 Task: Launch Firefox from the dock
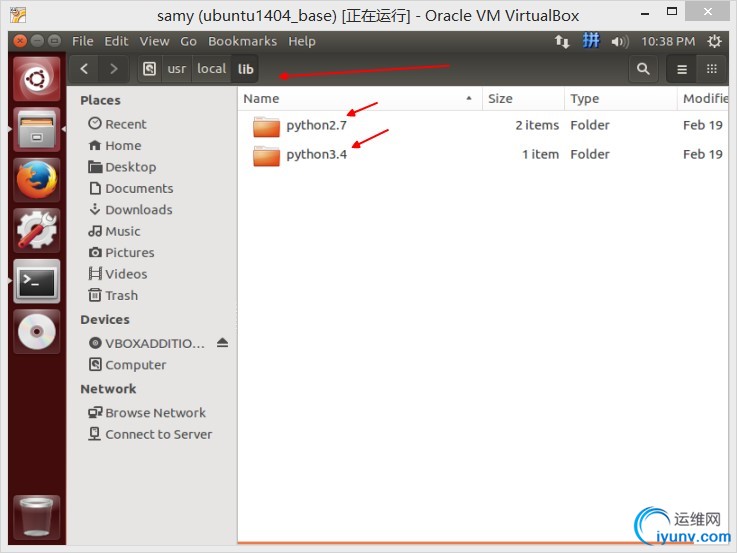click(x=37, y=180)
